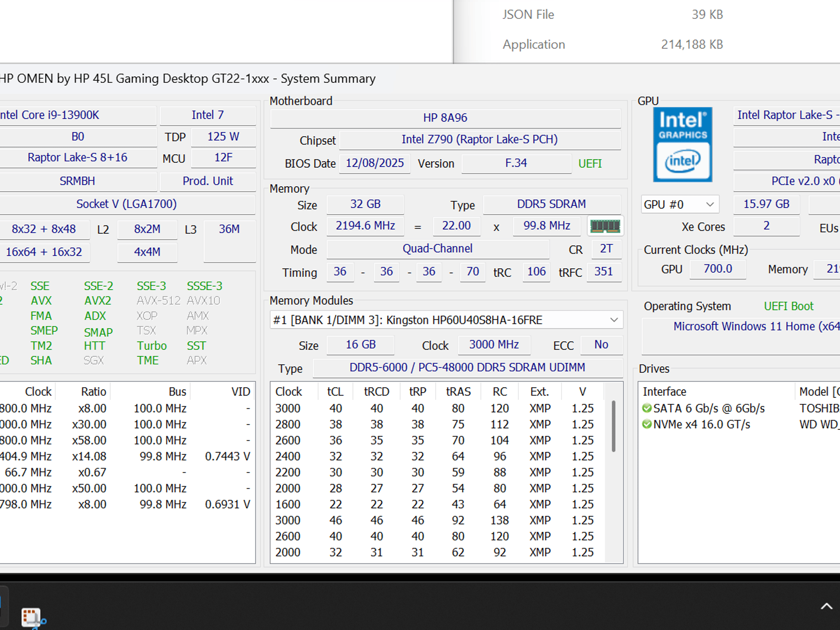Screen dimensions: 840x630
Task: Click the Turbo feature flag
Action: pos(152,346)
